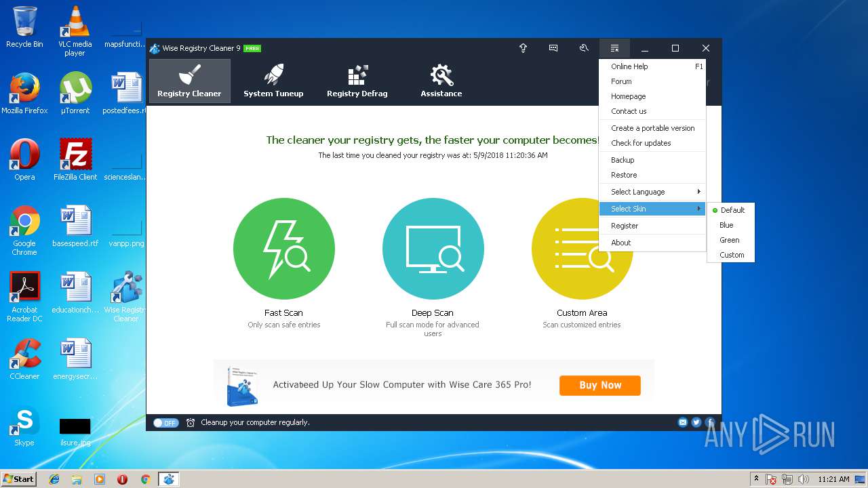
Task: Open Internet Explorer in taskbar
Action: click(x=54, y=479)
